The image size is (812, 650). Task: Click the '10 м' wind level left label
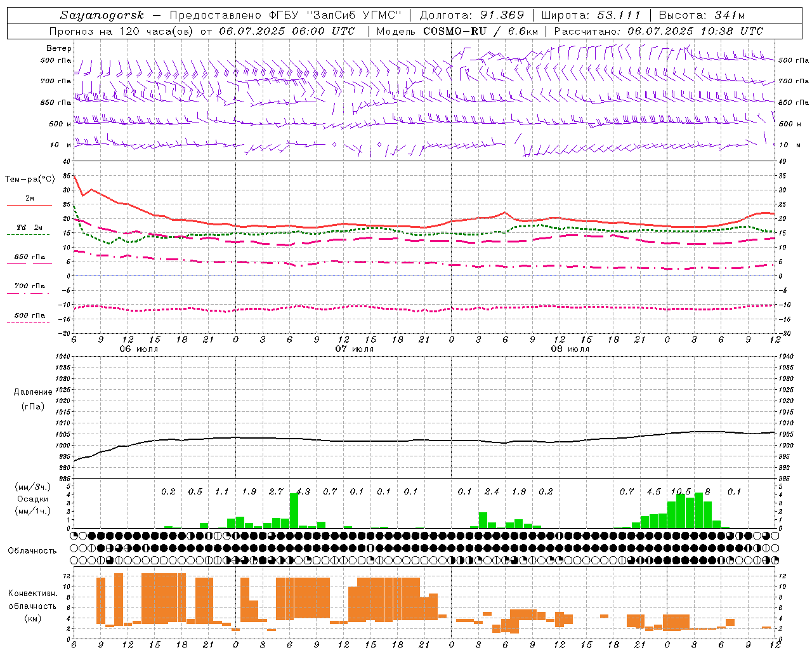click(60, 145)
